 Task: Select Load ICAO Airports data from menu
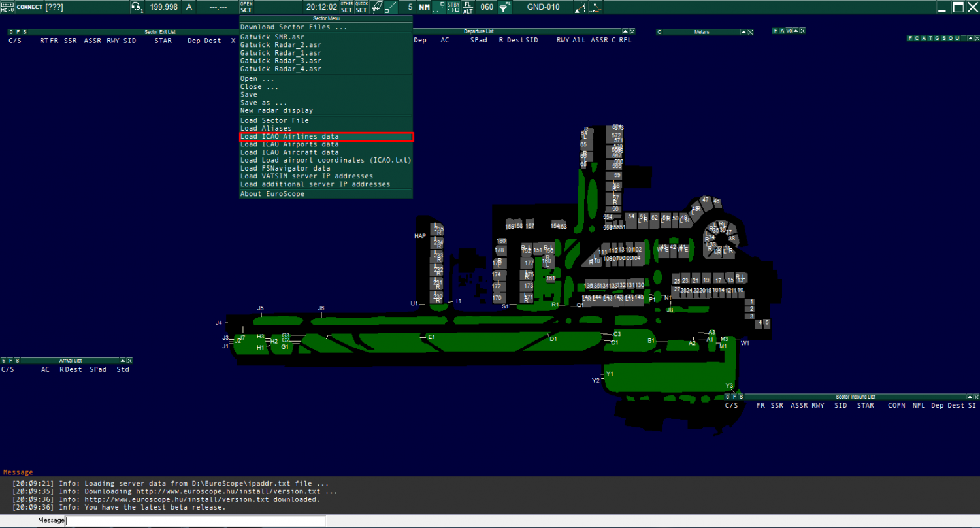click(x=289, y=144)
